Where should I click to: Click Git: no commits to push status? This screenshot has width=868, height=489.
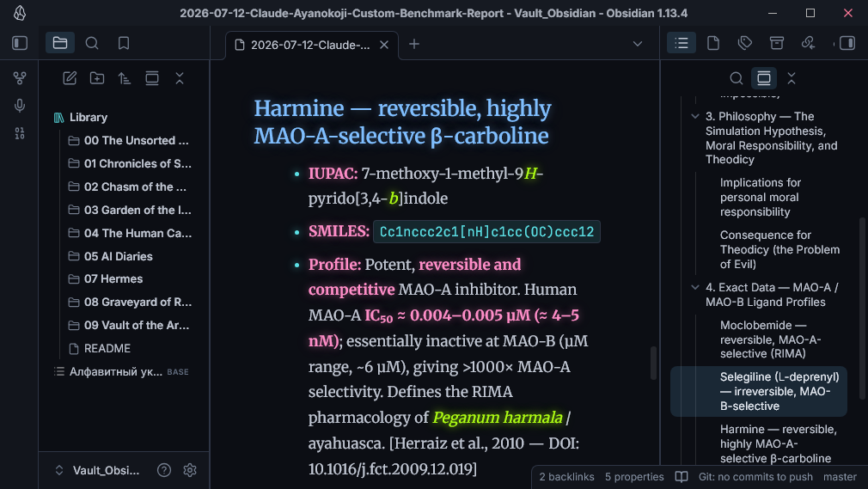tap(755, 477)
